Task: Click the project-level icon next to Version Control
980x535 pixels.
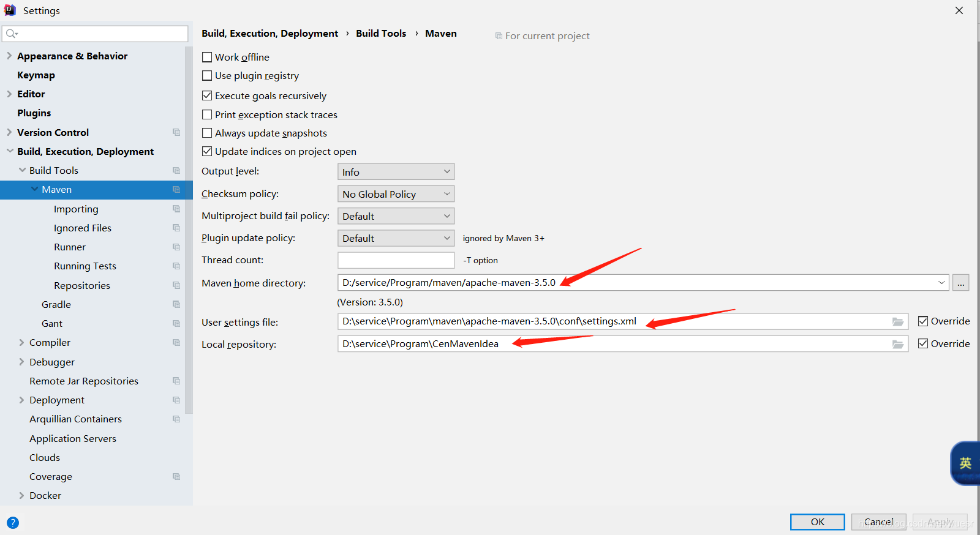Action: (176, 132)
